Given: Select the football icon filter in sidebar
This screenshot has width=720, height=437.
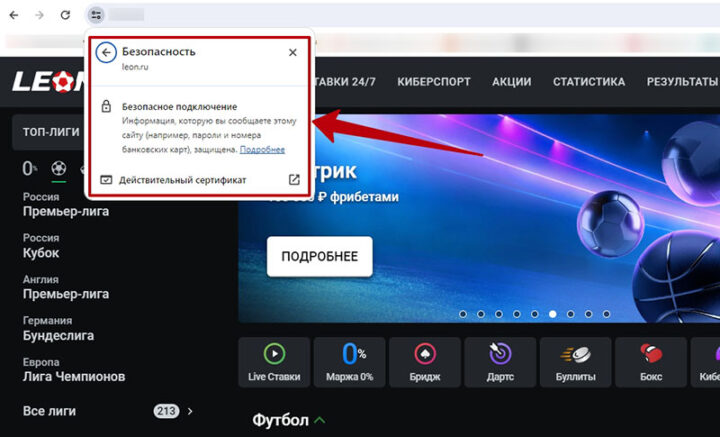Looking at the screenshot, I should pyautogui.click(x=59, y=168).
